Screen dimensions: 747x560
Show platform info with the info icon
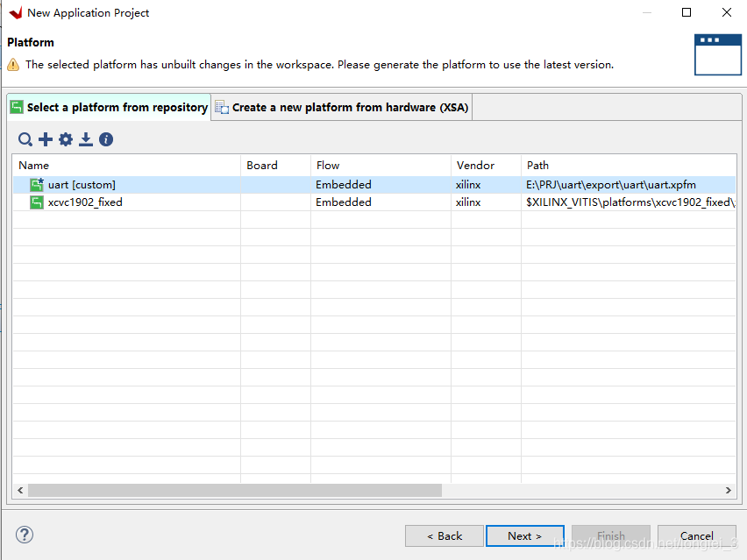click(106, 139)
